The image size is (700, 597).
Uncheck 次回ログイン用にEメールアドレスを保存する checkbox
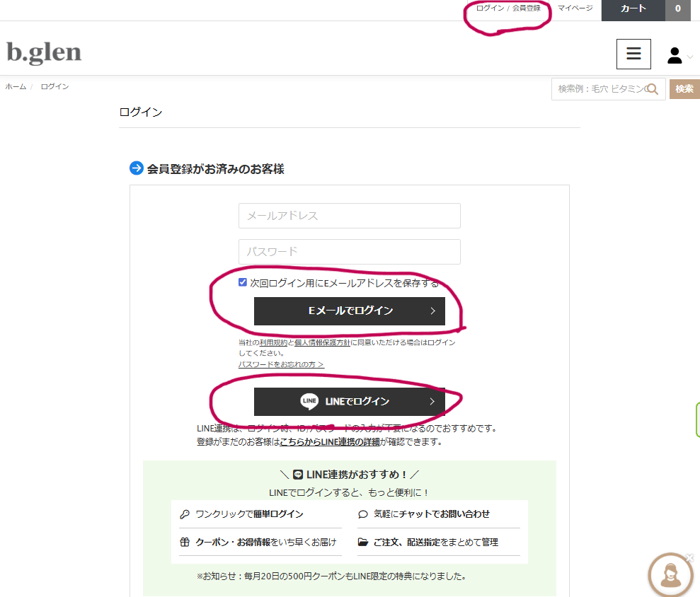click(x=243, y=283)
